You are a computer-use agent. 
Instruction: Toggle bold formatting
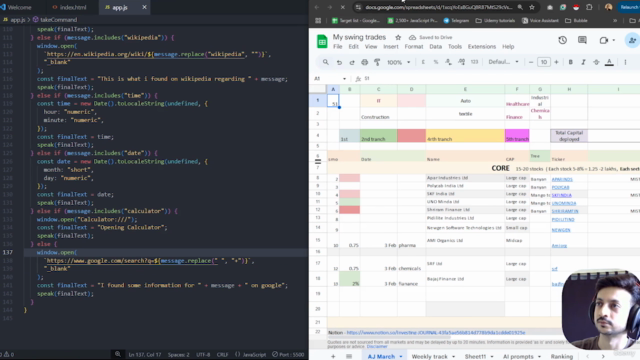(x=571, y=62)
